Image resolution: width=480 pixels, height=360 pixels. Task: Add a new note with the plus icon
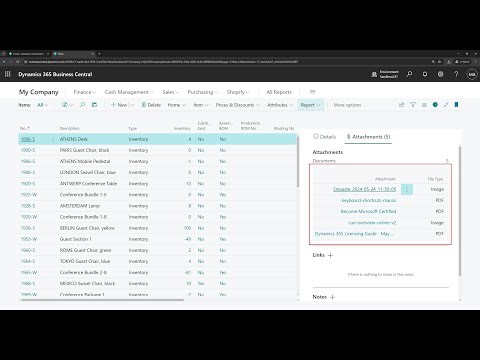(332, 297)
